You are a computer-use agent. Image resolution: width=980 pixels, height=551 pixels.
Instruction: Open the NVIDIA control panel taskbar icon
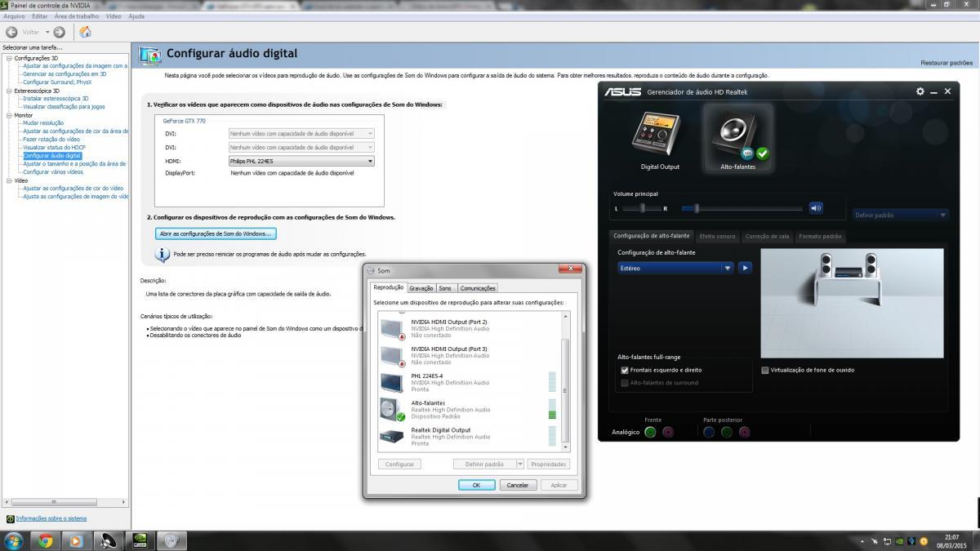click(x=140, y=540)
